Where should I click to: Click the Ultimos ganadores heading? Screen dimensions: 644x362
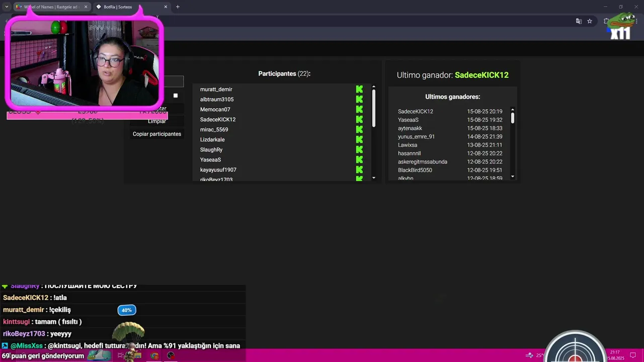(453, 97)
